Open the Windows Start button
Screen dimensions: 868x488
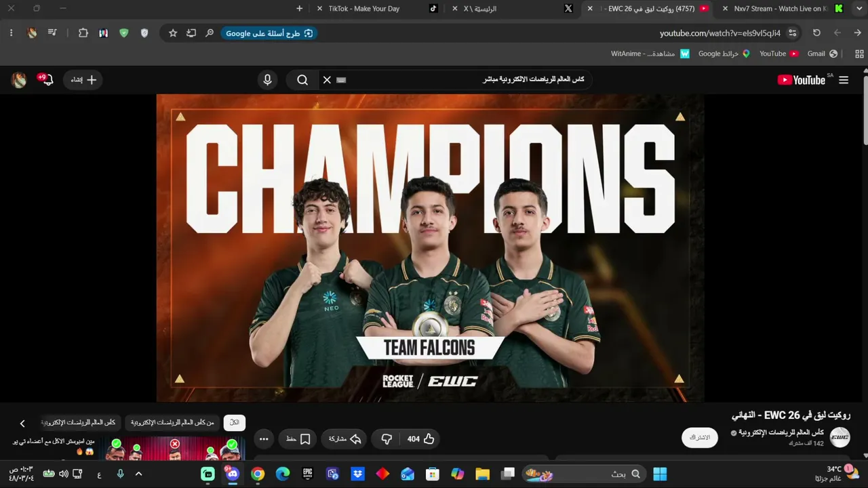point(660,474)
